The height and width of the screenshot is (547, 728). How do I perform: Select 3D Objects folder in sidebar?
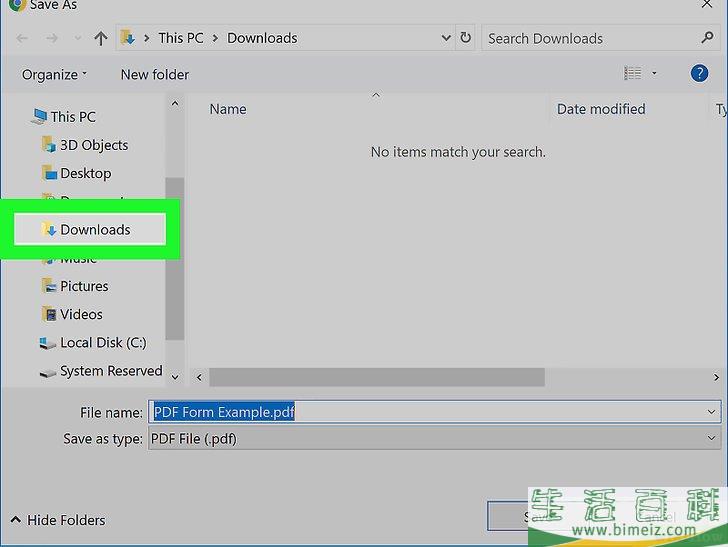click(x=93, y=145)
